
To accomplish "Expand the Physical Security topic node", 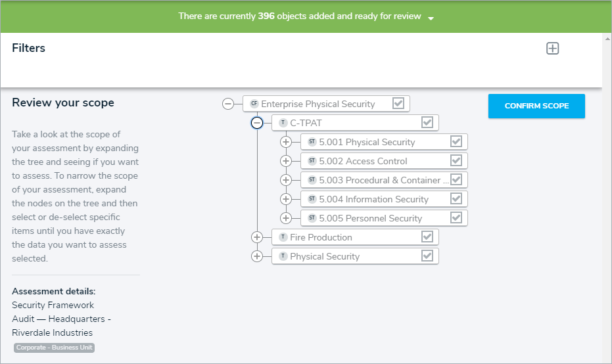I will 257,256.
